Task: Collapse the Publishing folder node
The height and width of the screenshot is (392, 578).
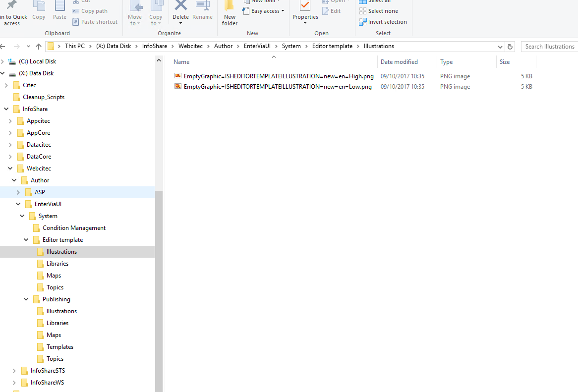Action: tap(26, 299)
